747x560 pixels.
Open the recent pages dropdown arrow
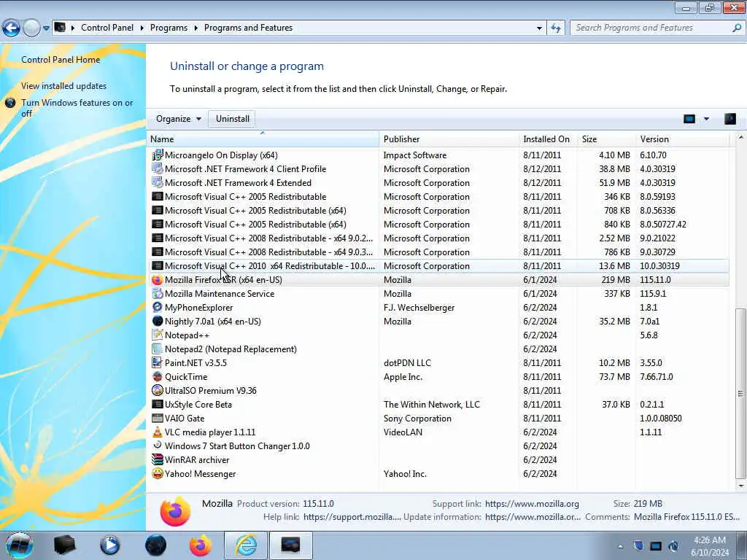click(x=46, y=28)
